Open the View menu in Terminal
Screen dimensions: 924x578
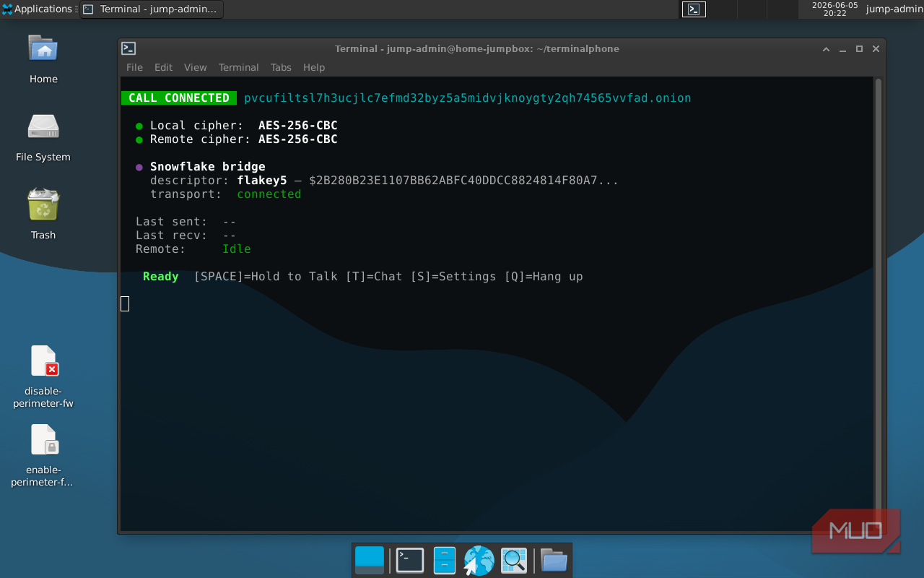click(195, 67)
